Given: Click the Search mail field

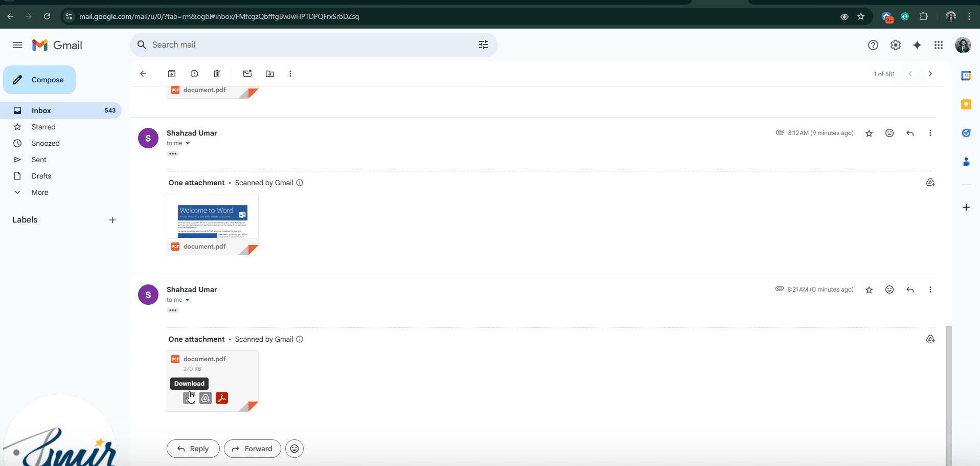Looking at the screenshot, I should click(313, 45).
